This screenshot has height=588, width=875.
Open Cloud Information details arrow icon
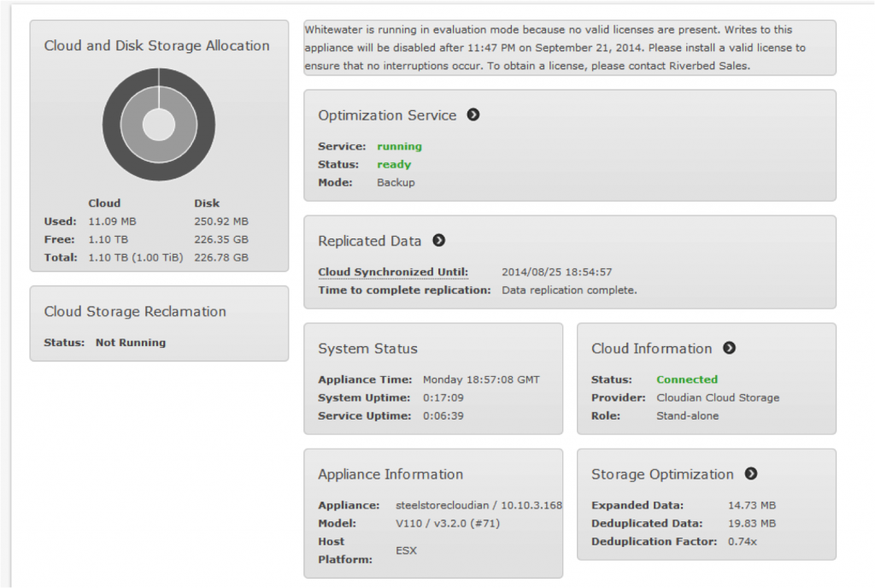(x=730, y=348)
